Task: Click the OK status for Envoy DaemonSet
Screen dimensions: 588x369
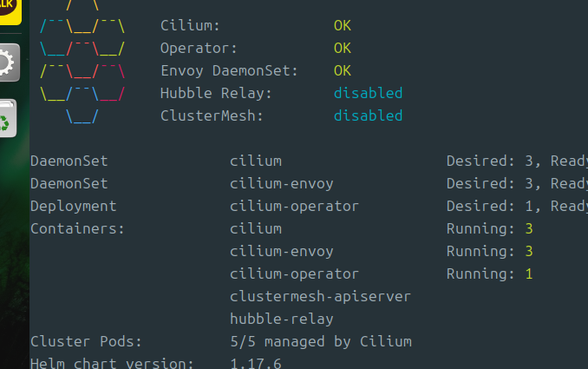Action: (343, 70)
